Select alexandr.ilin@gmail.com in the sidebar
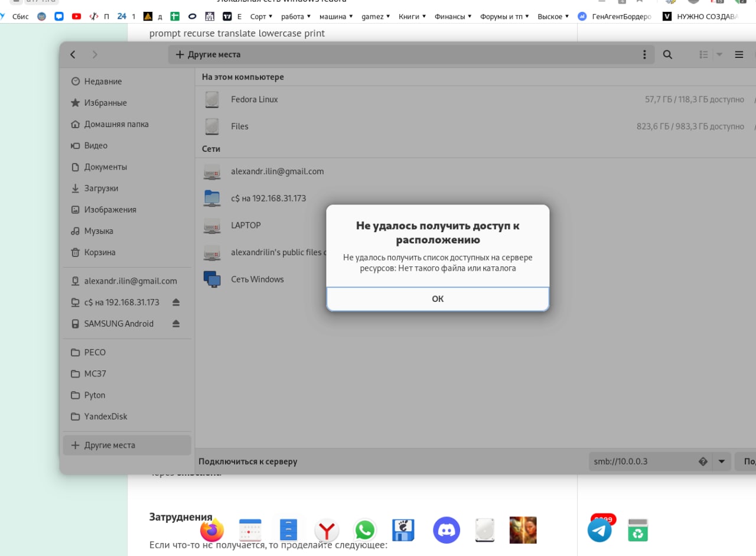Screen dimensions: 756x556 pyautogui.click(x=127, y=281)
